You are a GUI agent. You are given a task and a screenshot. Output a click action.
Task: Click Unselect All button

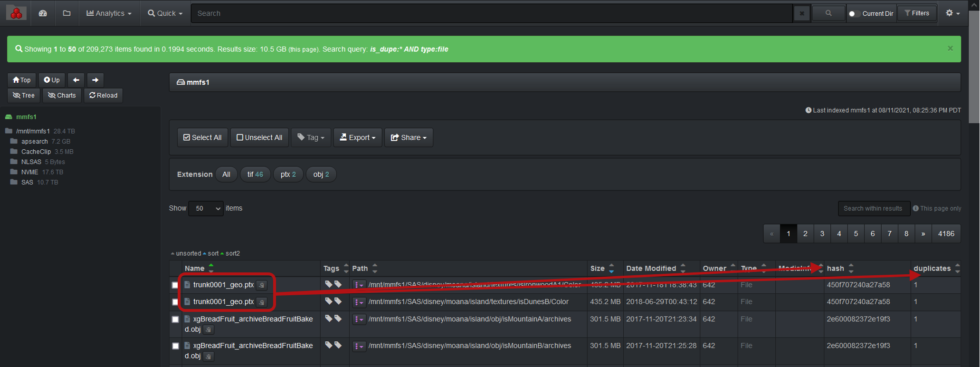(x=259, y=137)
